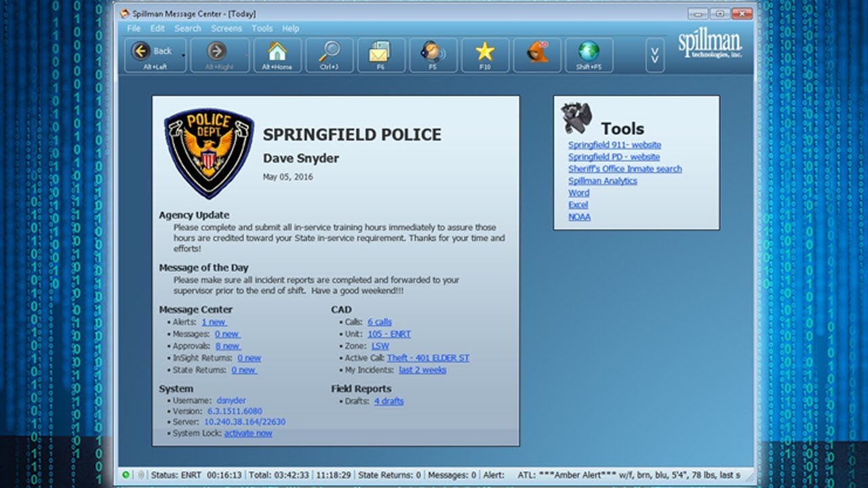Open the Search menu
The image size is (868, 488).
click(188, 28)
